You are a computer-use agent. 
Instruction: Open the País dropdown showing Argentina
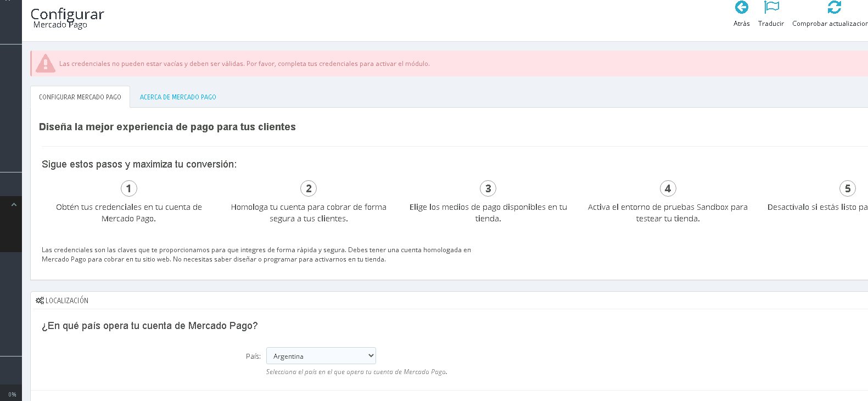(x=321, y=356)
